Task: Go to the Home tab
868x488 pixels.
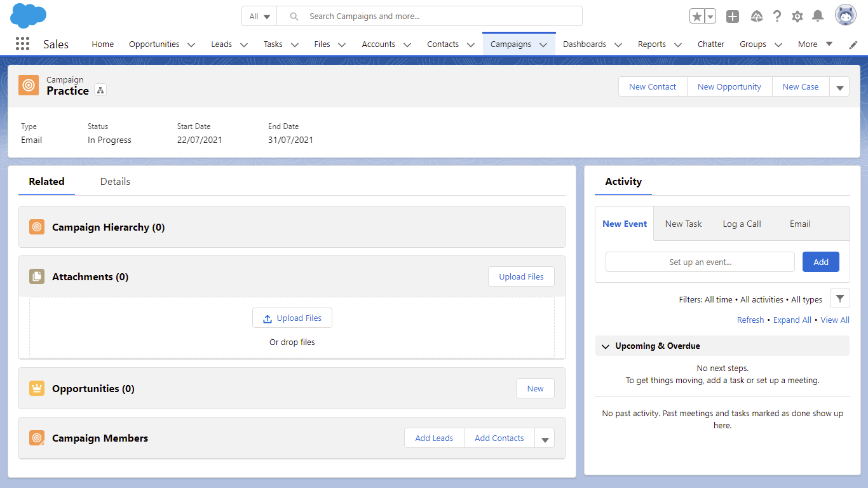Action: (x=103, y=44)
